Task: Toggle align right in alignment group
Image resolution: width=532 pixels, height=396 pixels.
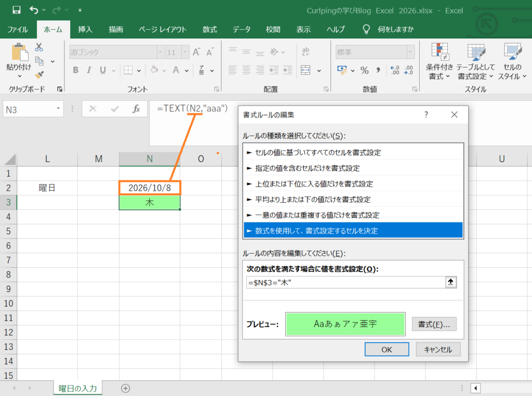Action: coord(260,70)
